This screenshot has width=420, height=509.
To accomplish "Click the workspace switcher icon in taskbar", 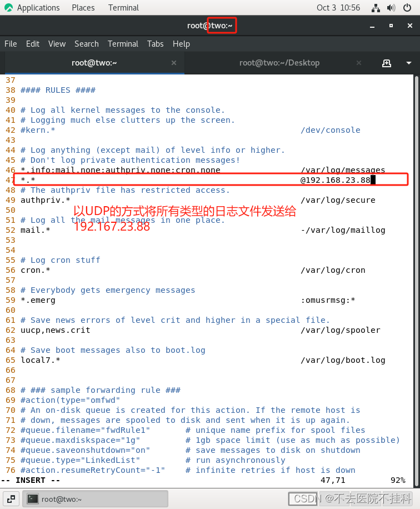I will click(x=11, y=499).
